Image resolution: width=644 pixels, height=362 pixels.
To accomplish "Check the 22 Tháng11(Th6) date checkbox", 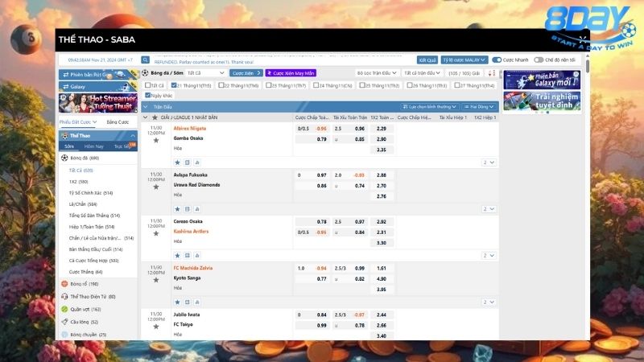I will [221, 85].
